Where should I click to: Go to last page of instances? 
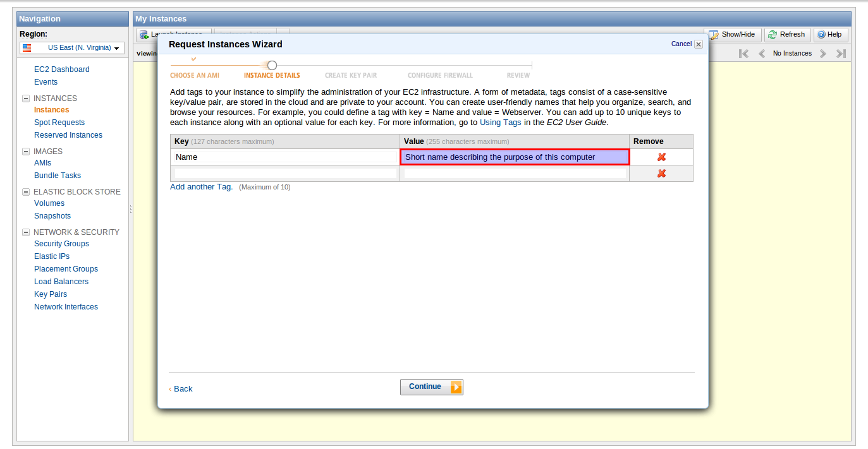click(841, 54)
